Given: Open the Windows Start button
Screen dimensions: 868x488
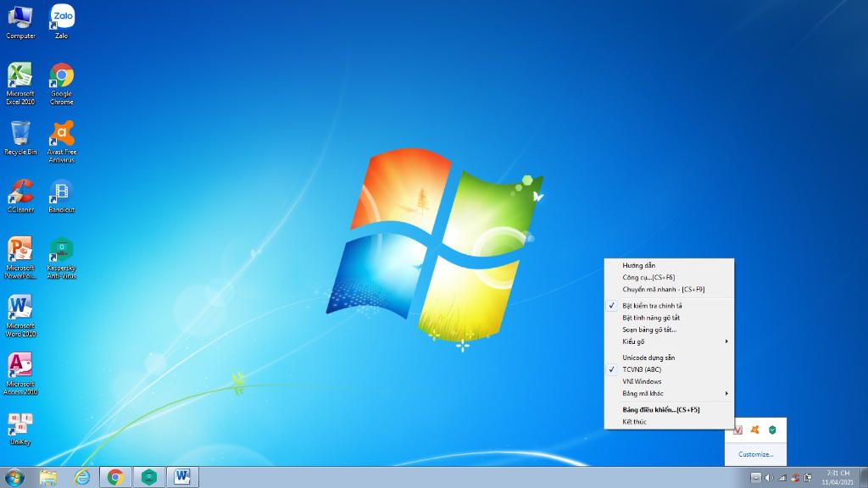Looking at the screenshot, I should click(14, 477).
